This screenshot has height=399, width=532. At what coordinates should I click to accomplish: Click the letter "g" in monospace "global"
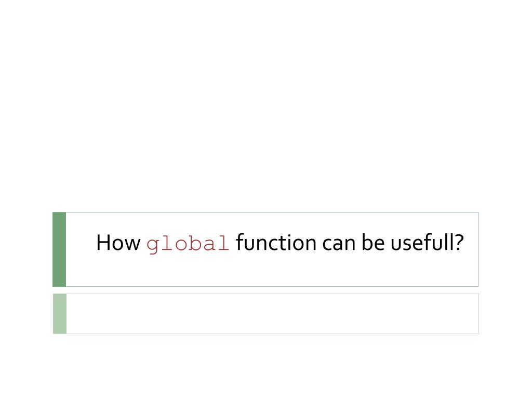[152, 246]
